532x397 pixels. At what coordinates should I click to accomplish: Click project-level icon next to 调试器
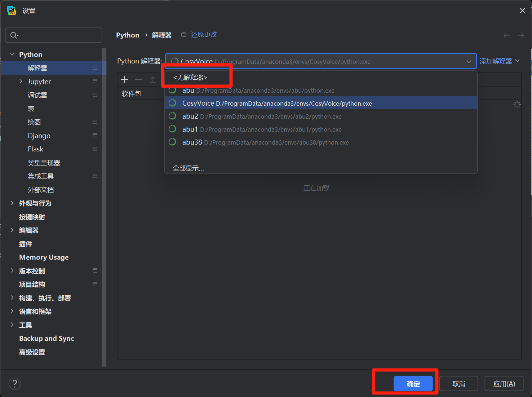click(95, 95)
